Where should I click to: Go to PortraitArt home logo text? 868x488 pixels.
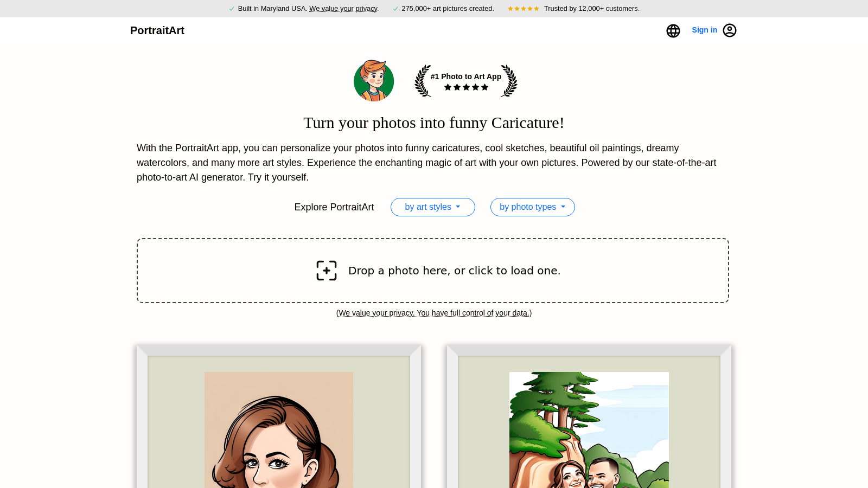(x=157, y=30)
